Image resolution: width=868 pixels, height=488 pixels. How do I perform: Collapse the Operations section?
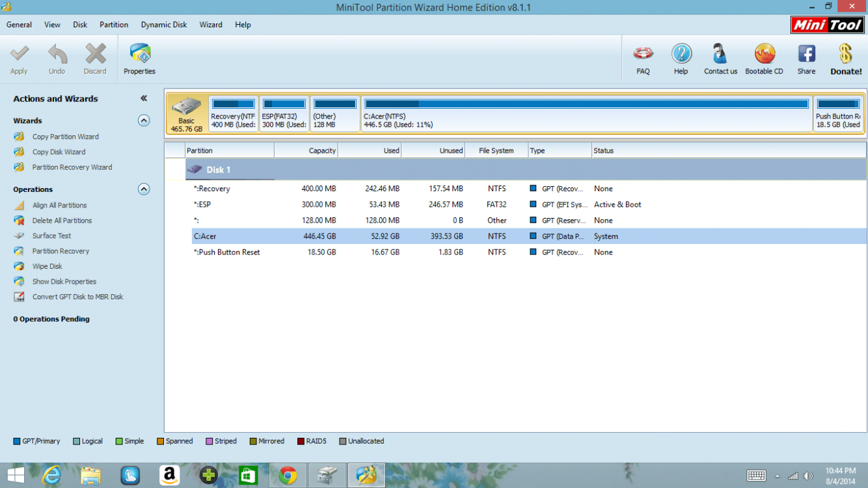point(144,189)
